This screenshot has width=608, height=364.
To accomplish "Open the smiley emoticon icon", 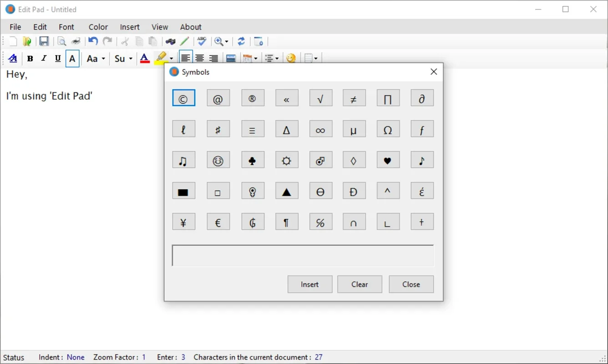I will tap(291, 58).
